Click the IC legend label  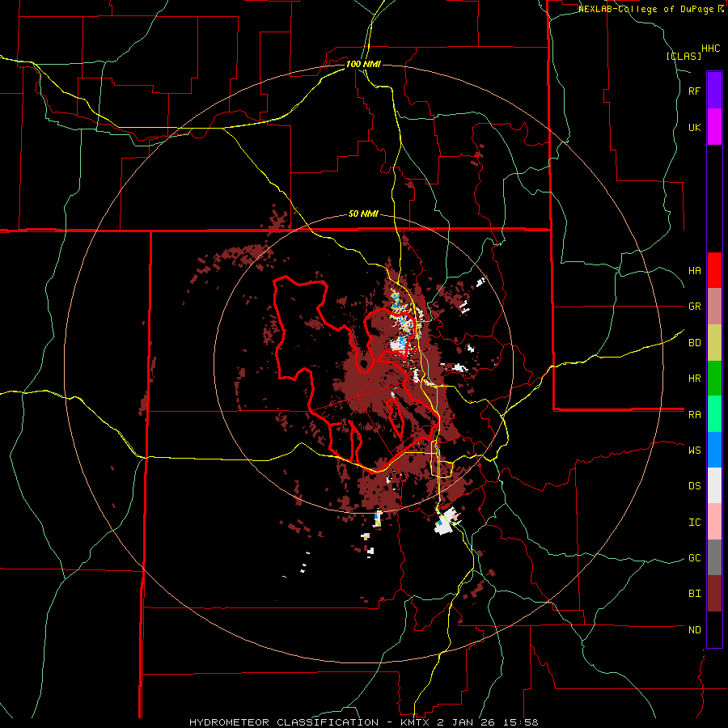tap(694, 523)
